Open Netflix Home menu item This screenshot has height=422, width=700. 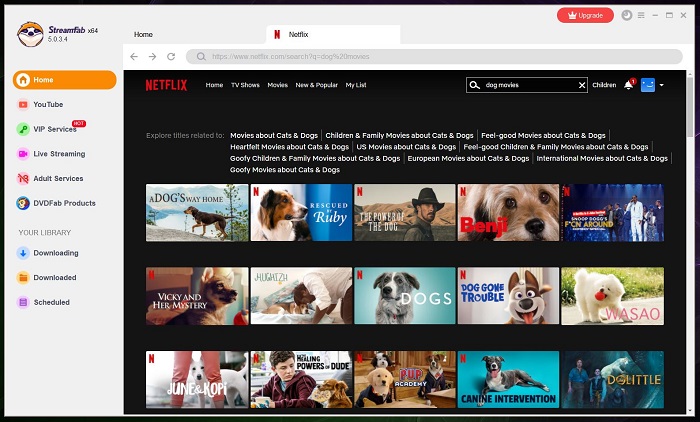pyautogui.click(x=214, y=85)
